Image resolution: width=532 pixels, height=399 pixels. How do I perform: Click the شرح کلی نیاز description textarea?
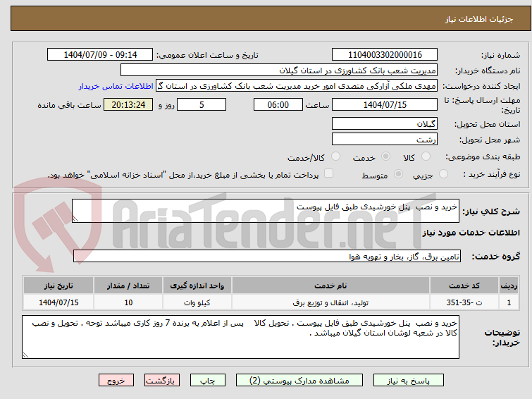[266, 211]
